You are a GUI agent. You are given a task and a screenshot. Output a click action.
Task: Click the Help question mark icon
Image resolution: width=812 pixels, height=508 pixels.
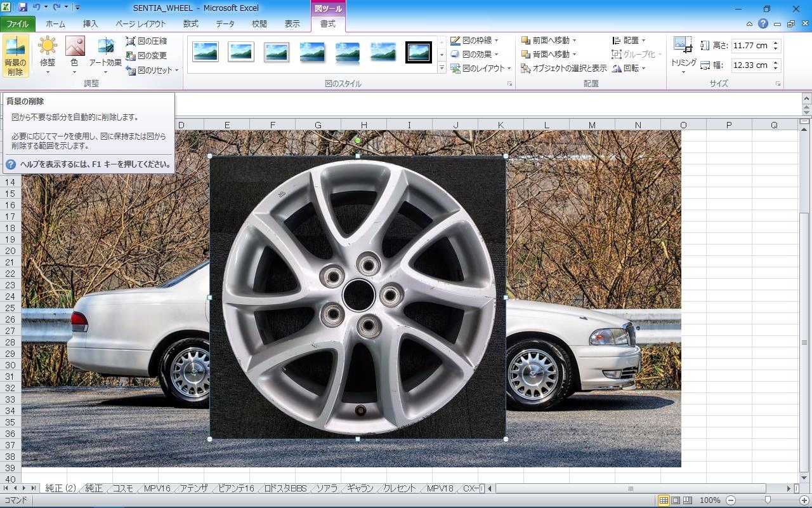[x=763, y=23]
